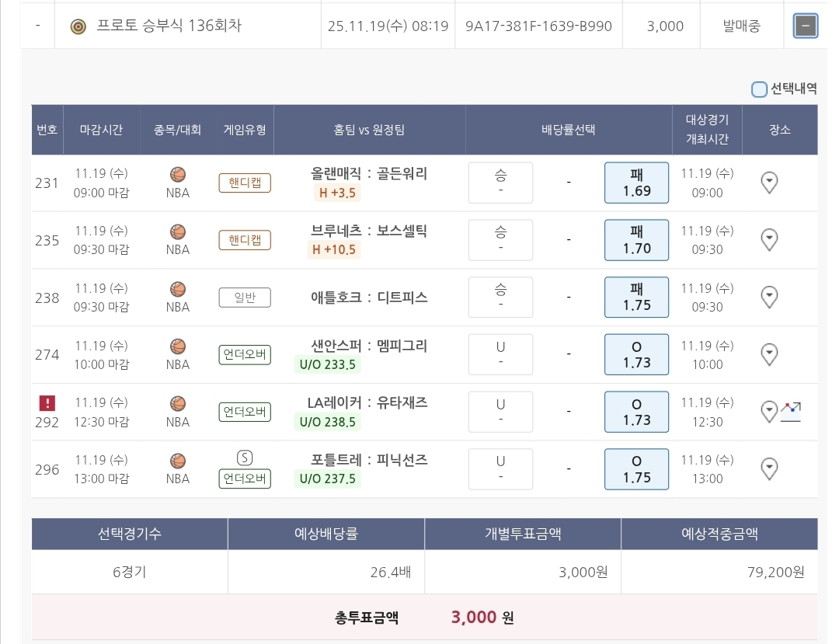Click the odds trend chart icon
This screenshot has width=839, height=644.
[791, 411]
